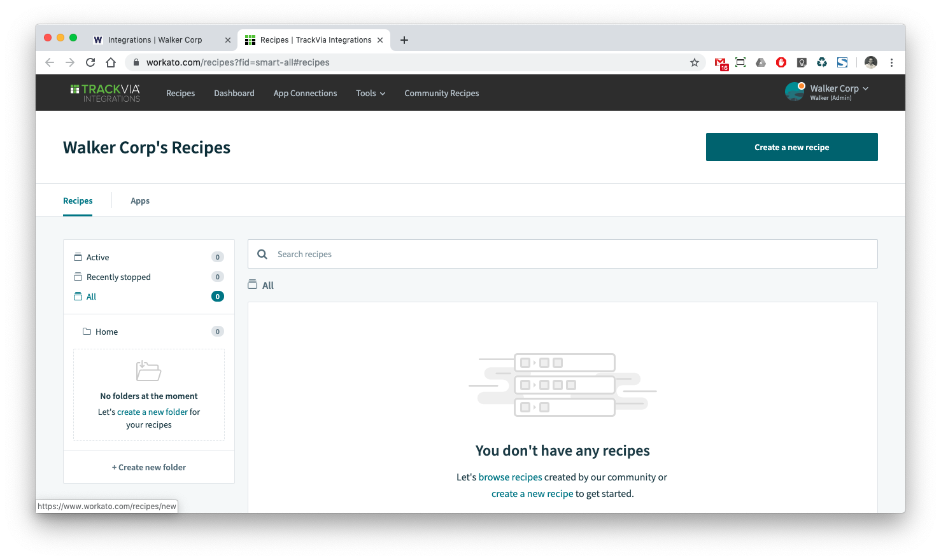Switch to the Apps tab
This screenshot has height=560, width=941.
pos(140,200)
